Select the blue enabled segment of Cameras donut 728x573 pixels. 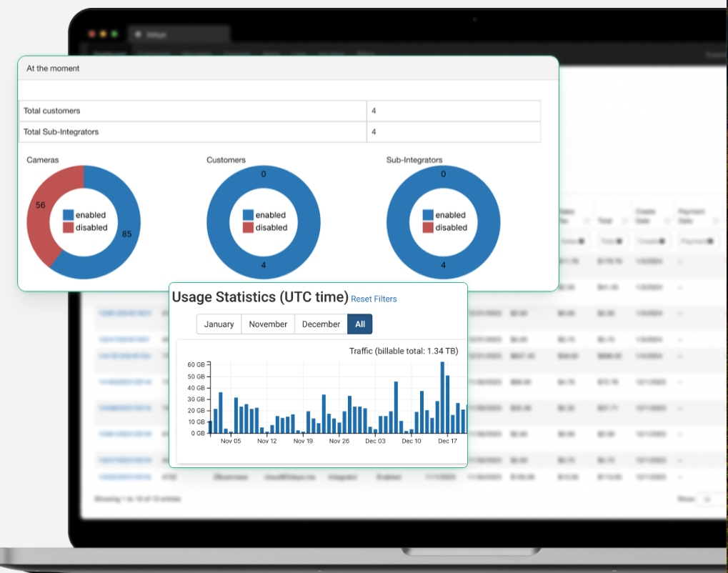click(126, 234)
